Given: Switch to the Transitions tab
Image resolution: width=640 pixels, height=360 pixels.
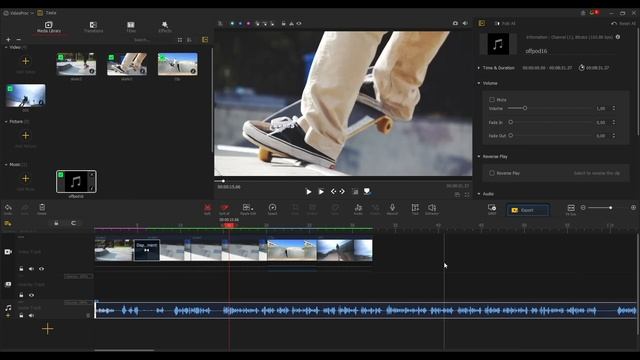Looking at the screenshot, I should pos(93,27).
